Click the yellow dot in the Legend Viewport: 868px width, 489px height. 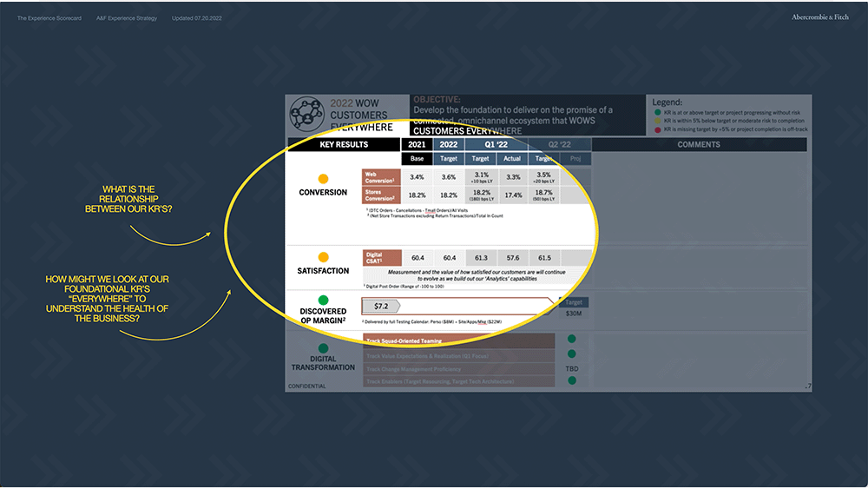point(657,121)
